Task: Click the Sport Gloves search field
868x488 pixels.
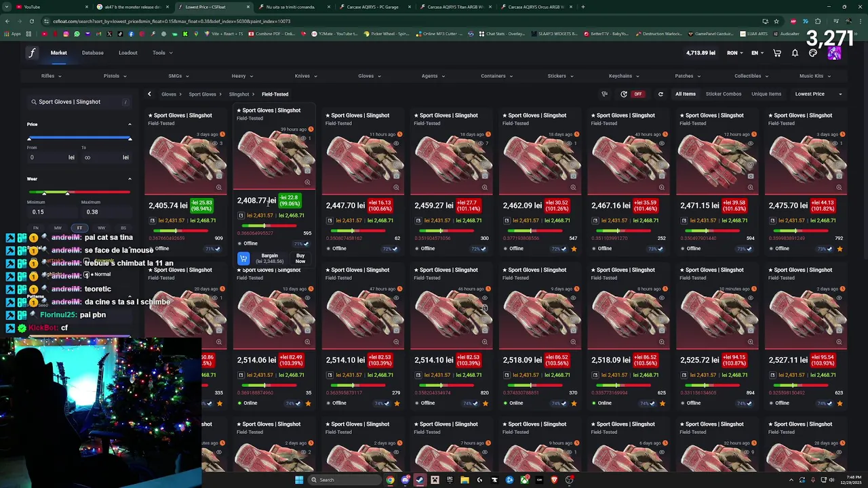Action: [79, 102]
